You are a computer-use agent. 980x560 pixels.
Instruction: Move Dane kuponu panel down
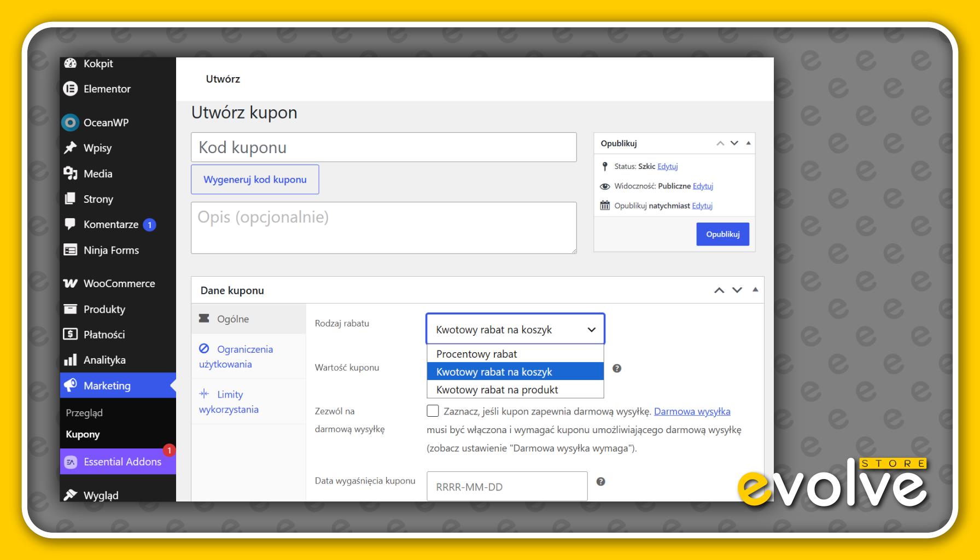coord(737,290)
